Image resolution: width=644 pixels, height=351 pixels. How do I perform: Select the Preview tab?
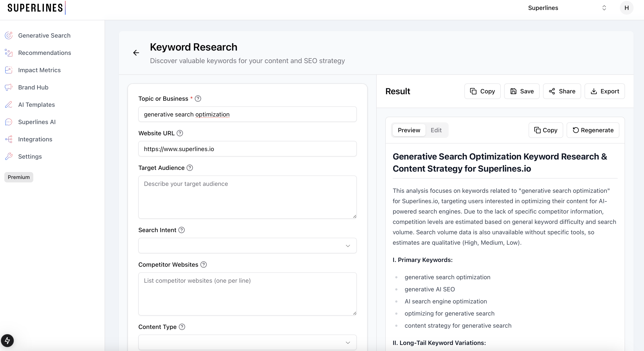point(409,130)
